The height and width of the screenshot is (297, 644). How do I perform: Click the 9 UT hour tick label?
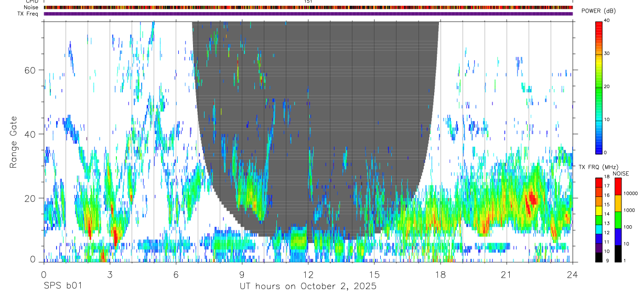coord(242,274)
